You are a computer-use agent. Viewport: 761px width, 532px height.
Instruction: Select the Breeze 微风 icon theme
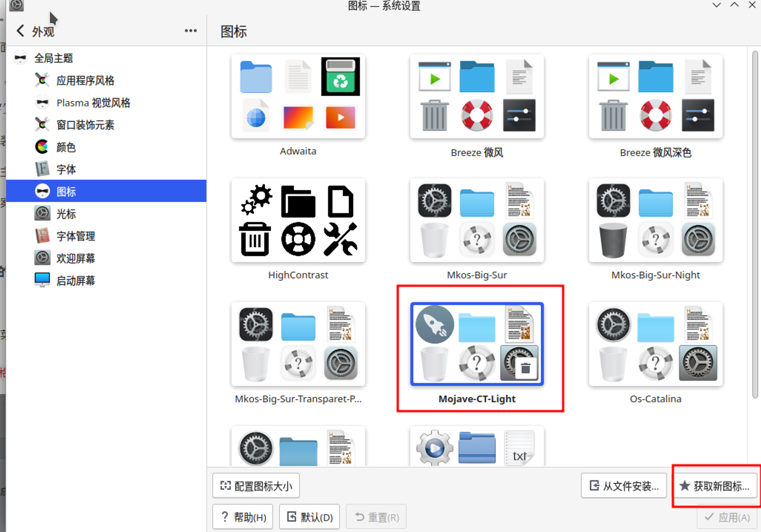coord(477,96)
